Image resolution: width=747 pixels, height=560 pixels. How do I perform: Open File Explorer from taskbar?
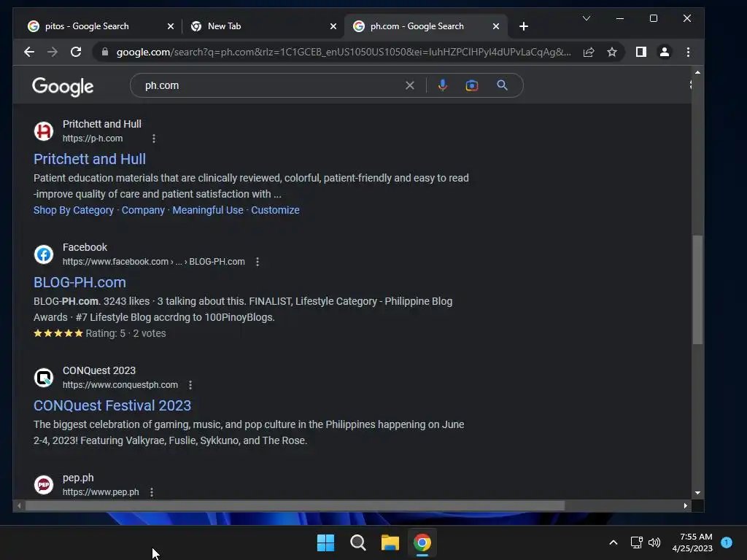(x=390, y=542)
